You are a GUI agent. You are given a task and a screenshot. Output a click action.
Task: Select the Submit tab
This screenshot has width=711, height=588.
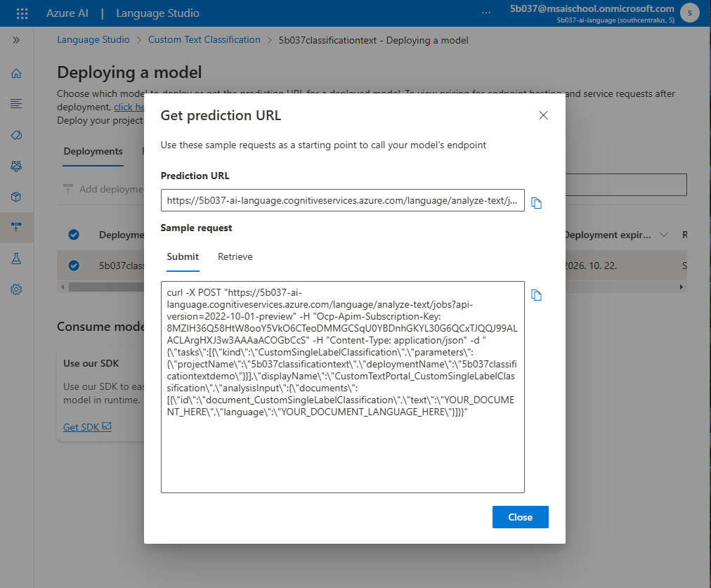(183, 256)
